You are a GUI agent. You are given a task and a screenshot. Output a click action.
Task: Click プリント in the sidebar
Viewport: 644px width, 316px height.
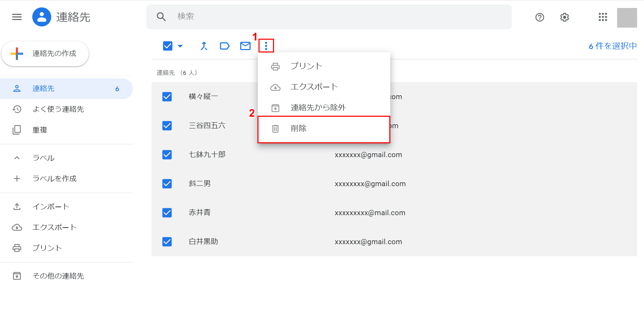tap(66, 248)
